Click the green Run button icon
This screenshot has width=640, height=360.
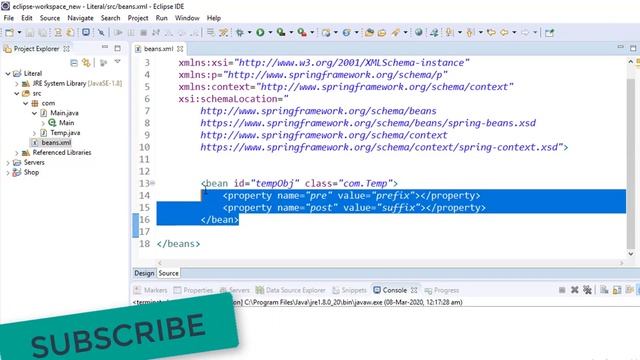pyautogui.click(x=260, y=33)
